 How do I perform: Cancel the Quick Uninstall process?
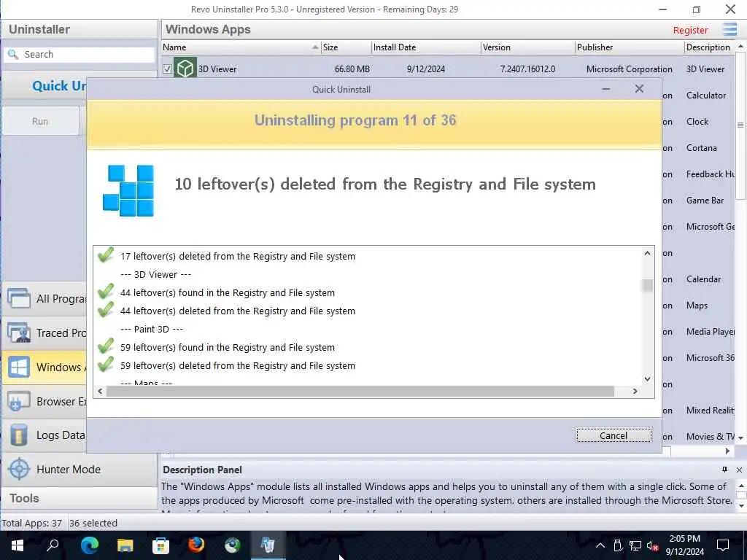[614, 435]
